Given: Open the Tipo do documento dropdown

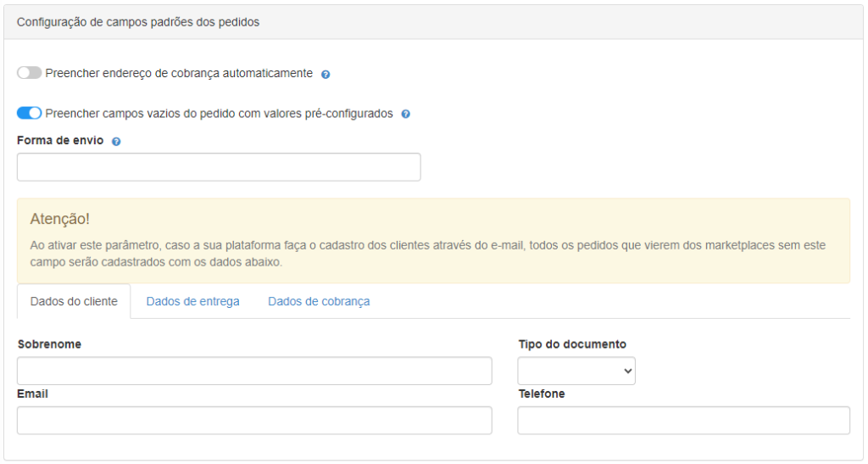Looking at the screenshot, I should click(x=576, y=371).
